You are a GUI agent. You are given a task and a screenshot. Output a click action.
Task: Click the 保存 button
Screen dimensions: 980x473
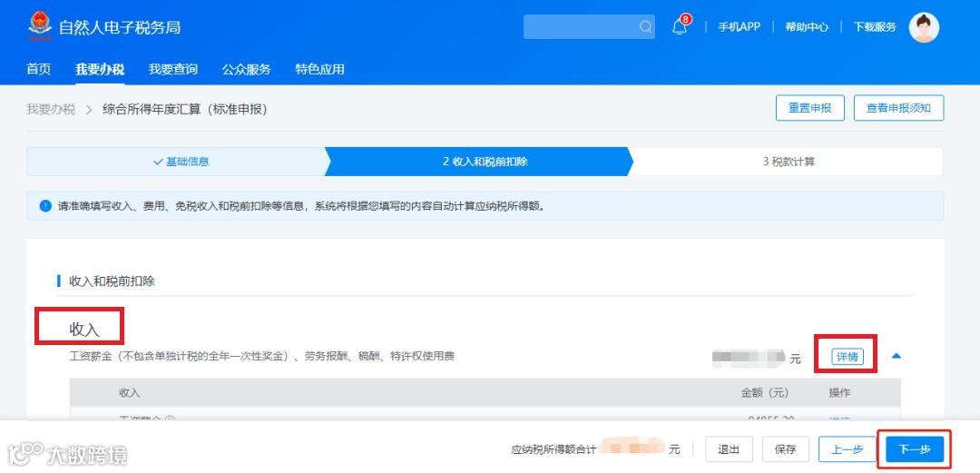coord(786,449)
